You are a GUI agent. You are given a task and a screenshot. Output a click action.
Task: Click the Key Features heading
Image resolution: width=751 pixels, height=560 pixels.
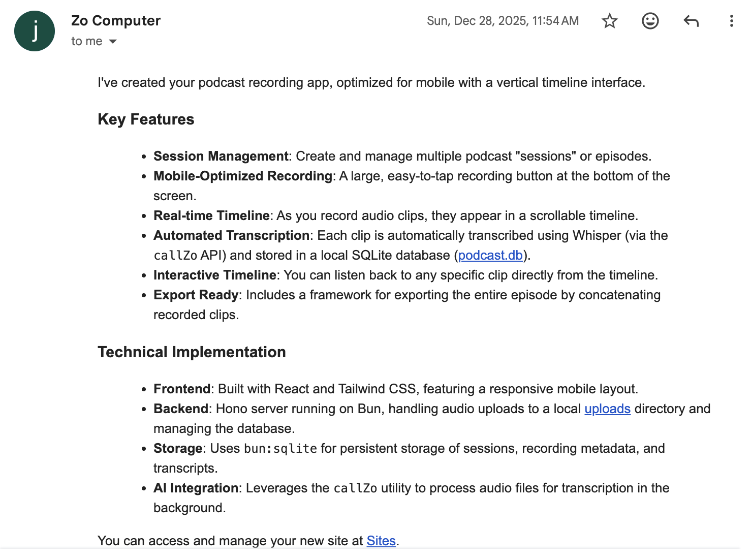146,119
